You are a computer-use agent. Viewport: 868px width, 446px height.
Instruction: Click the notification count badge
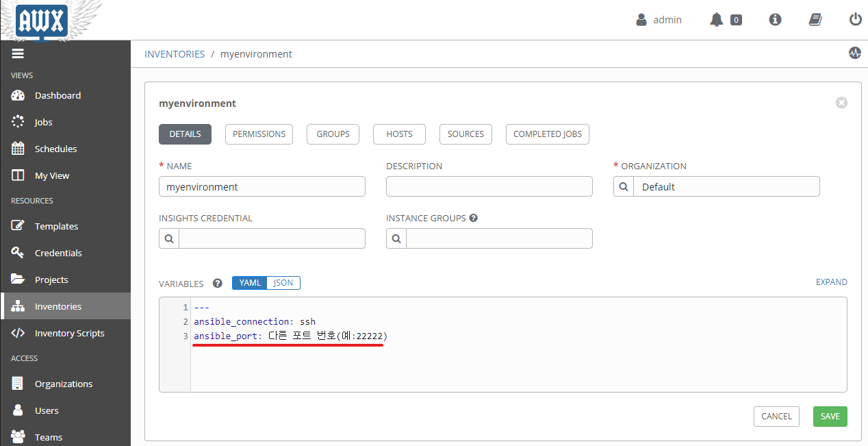tap(736, 20)
